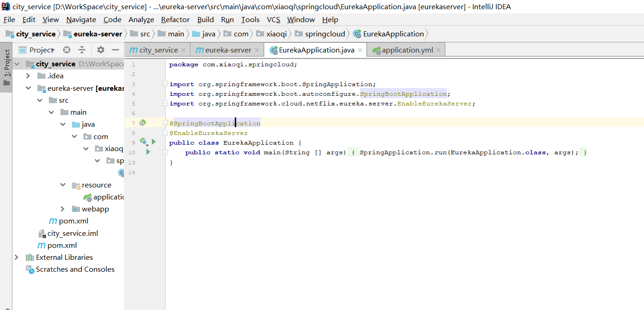The width and height of the screenshot is (644, 310).
Task: Click the application.yml Spring icon in project tree
Action: coord(87,197)
